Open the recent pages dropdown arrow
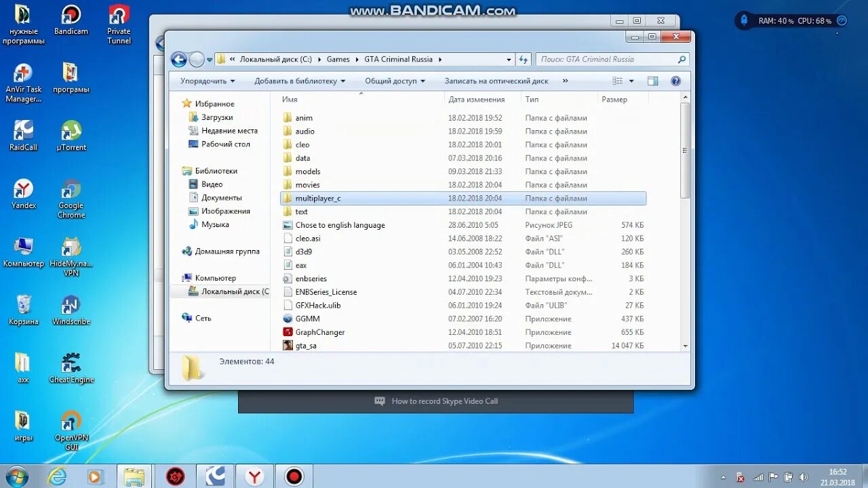The height and width of the screenshot is (488, 868). [x=210, y=60]
